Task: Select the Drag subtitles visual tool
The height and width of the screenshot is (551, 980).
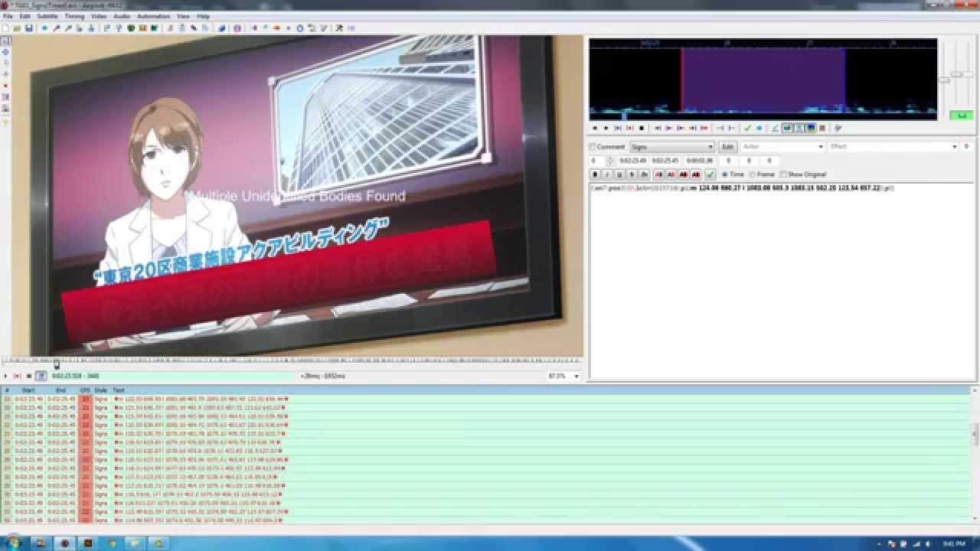Action: coord(5,52)
